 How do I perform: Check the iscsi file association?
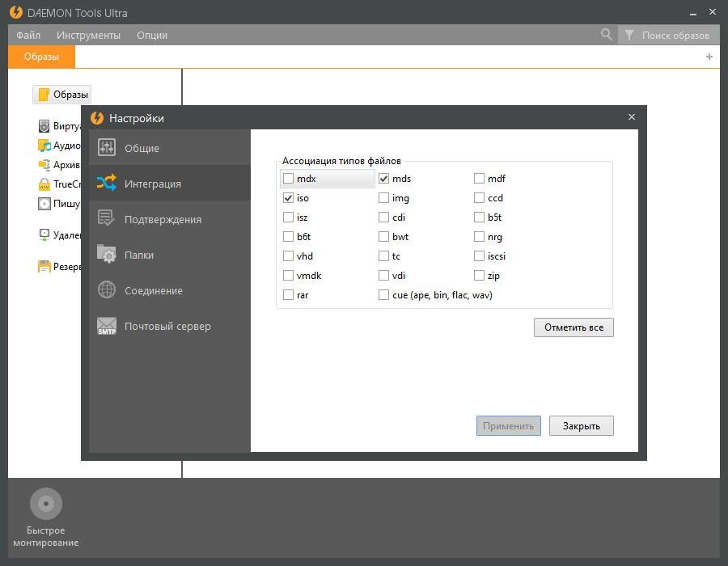479,256
